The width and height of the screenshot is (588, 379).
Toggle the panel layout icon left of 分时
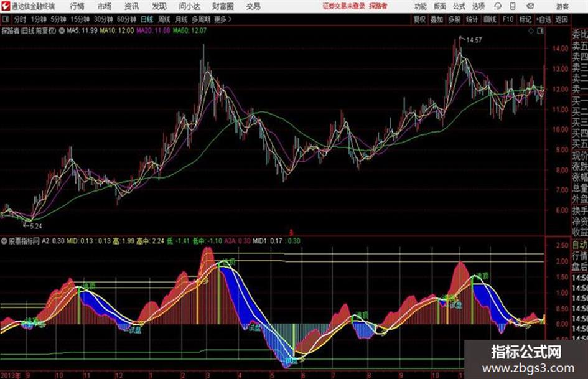(6, 19)
